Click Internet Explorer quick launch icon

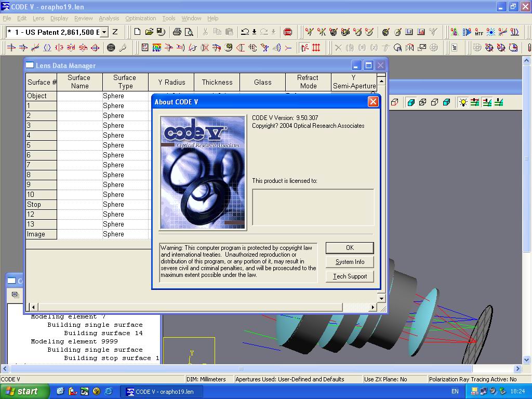pyautogui.click(x=109, y=391)
